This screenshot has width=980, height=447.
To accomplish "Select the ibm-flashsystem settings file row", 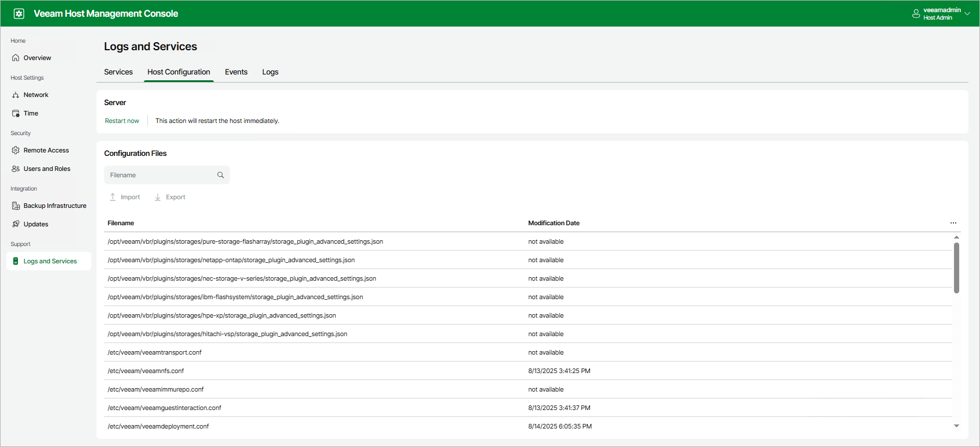I will pos(528,297).
